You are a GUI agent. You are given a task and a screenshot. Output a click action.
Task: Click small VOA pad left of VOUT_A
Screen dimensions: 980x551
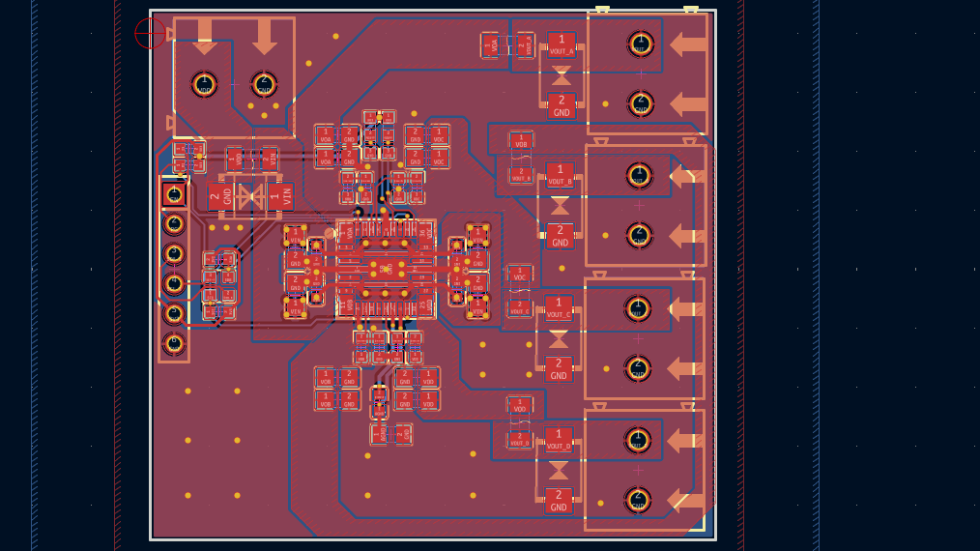492,44
